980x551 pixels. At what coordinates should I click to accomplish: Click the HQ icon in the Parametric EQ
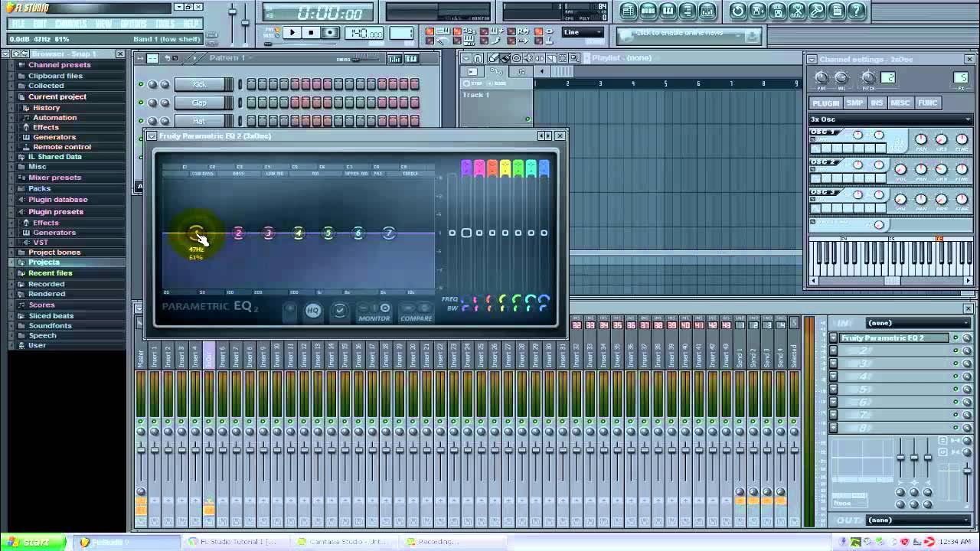[x=312, y=311]
